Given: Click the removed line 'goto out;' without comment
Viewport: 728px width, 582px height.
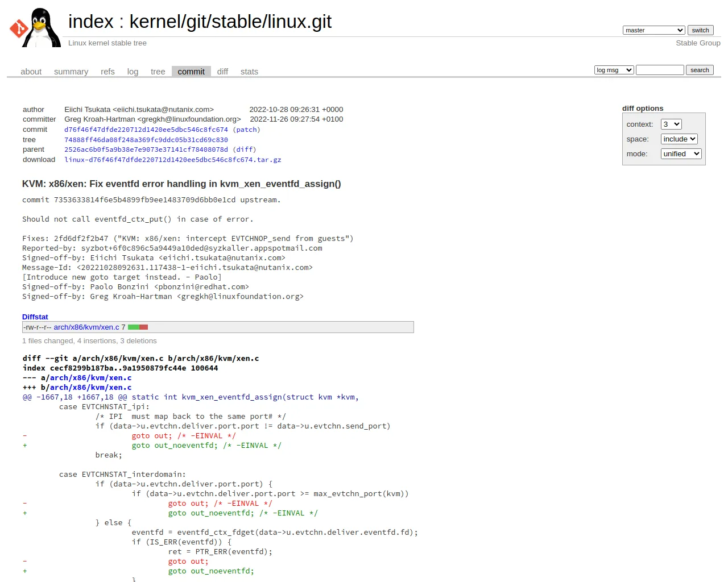Looking at the screenshot, I should (x=188, y=562).
